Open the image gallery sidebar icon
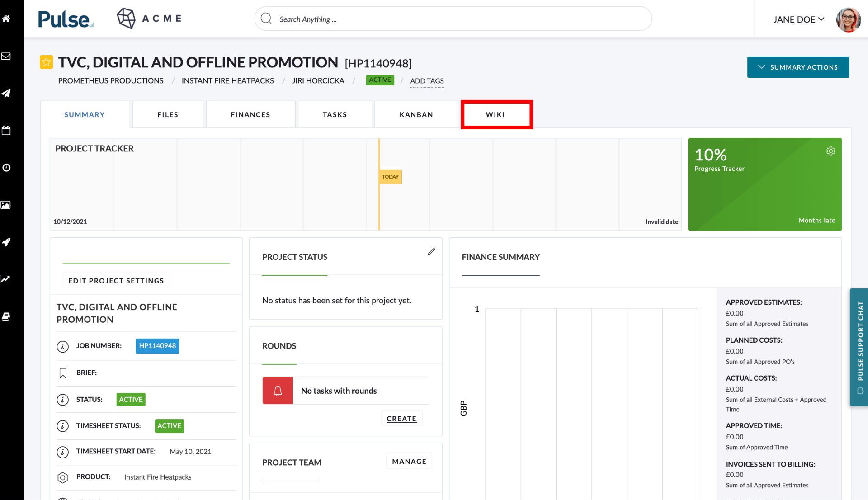 [6, 205]
